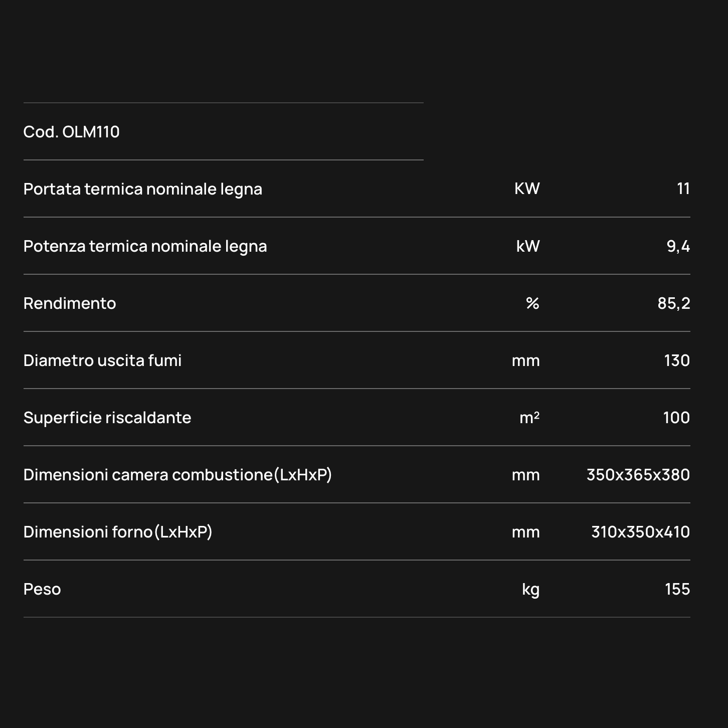Select Superficie riscaldante label
The image size is (728, 728).
coord(107,418)
